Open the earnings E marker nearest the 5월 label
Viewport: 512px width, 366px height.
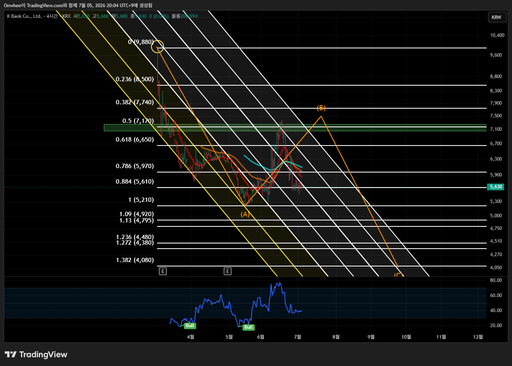point(227,271)
